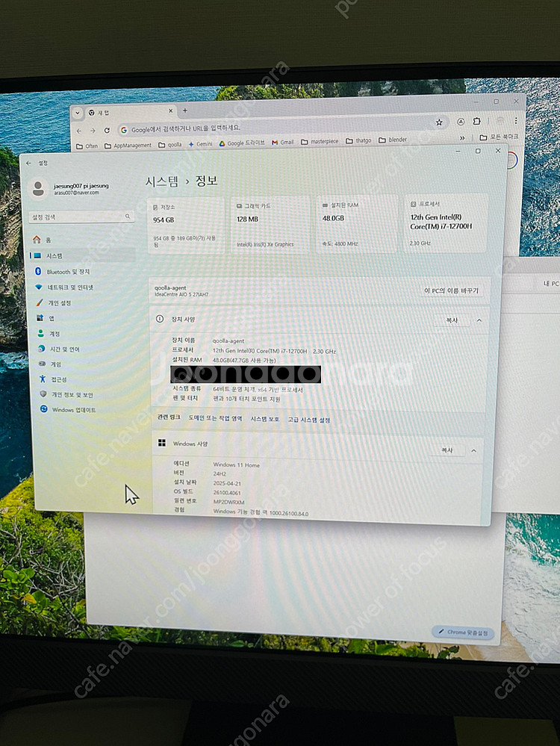Click the Bluetooth icon in sidebar

pyautogui.click(x=38, y=271)
